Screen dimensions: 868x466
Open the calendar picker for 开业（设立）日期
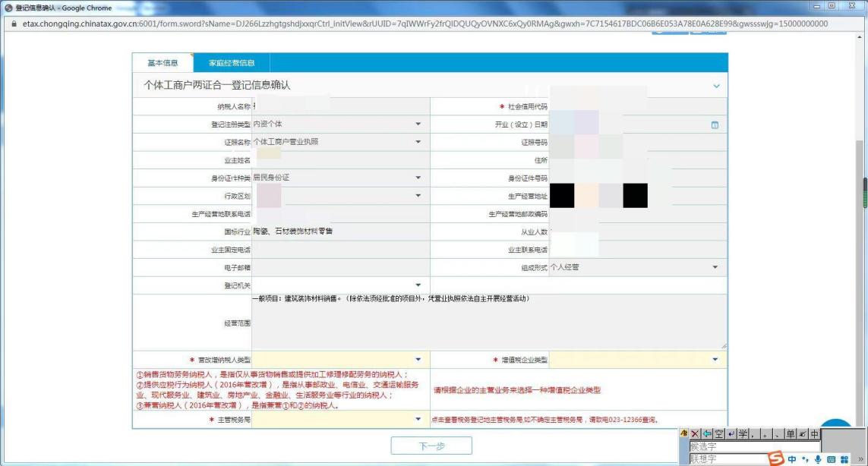click(714, 124)
